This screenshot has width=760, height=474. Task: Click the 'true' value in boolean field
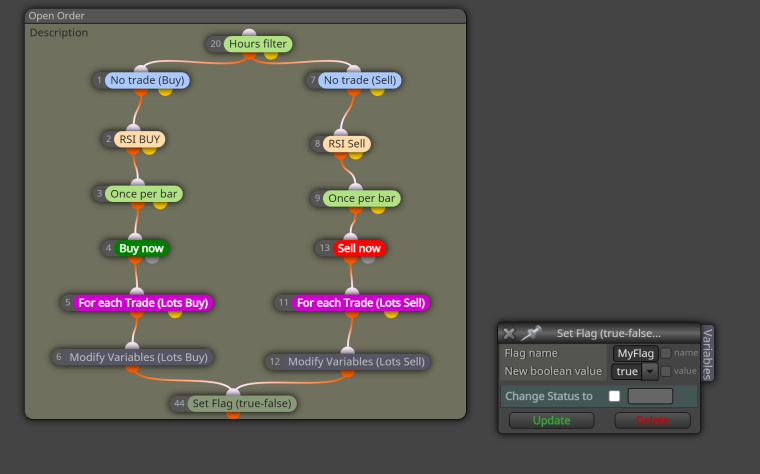(627, 371)
